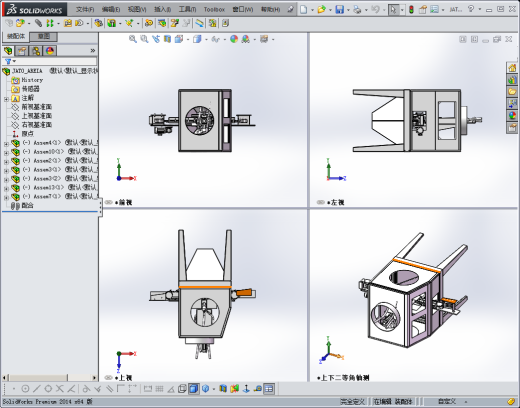Expand the Assem4<1> component node

[6, 144]
